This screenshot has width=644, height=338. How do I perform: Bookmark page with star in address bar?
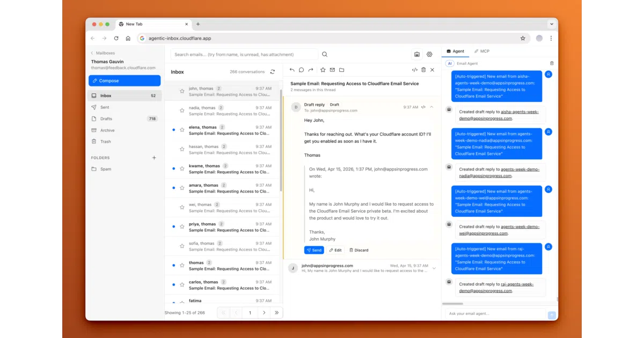(523, 39)
